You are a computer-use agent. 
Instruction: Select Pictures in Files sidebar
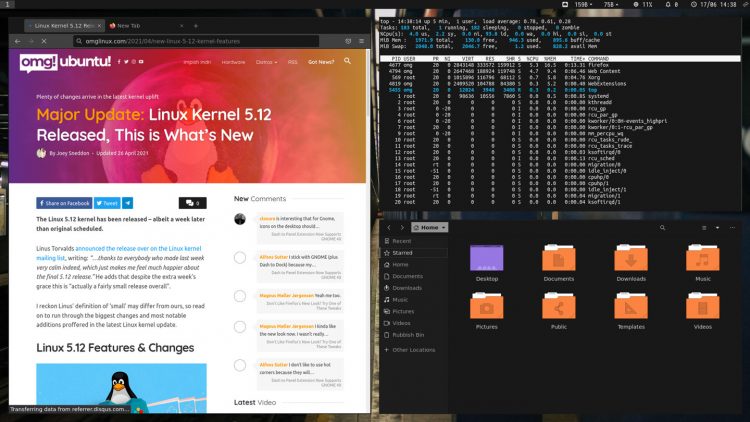pos(414,311)
